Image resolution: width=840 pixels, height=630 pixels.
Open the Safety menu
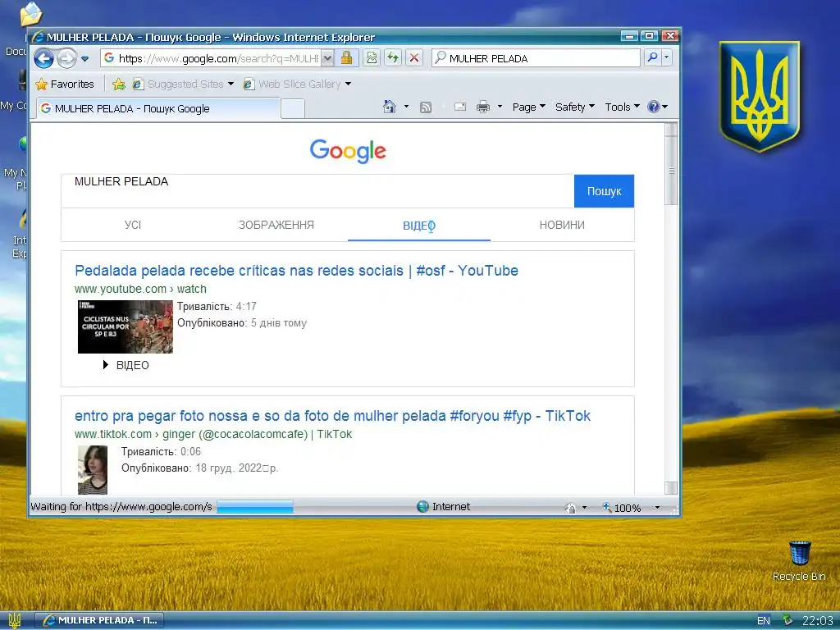click(575, 107)
